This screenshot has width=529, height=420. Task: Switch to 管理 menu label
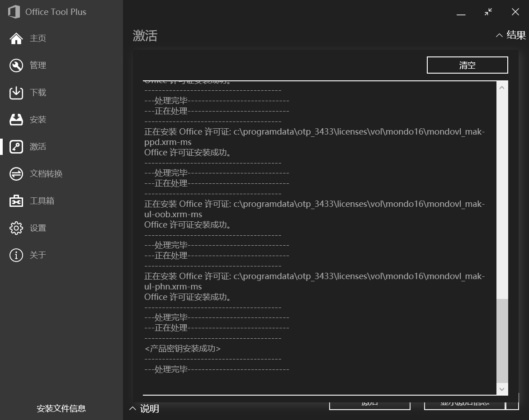38,65
